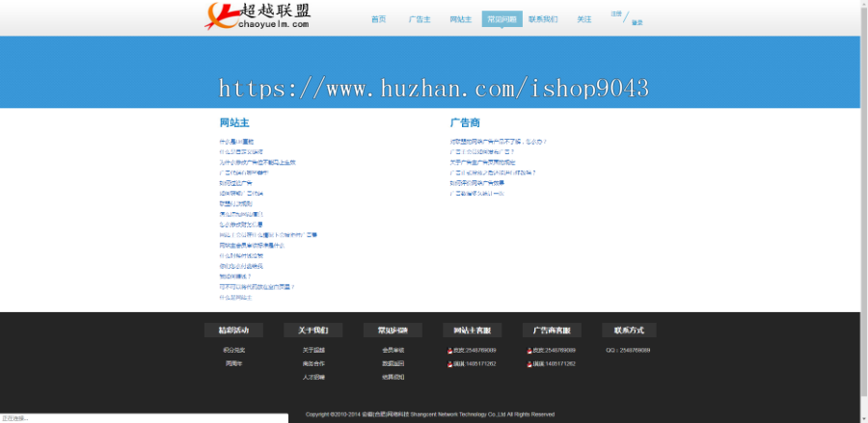Click the 关于我们 footer heading
This screenshot has width=868, height=423.
[313, 330]
